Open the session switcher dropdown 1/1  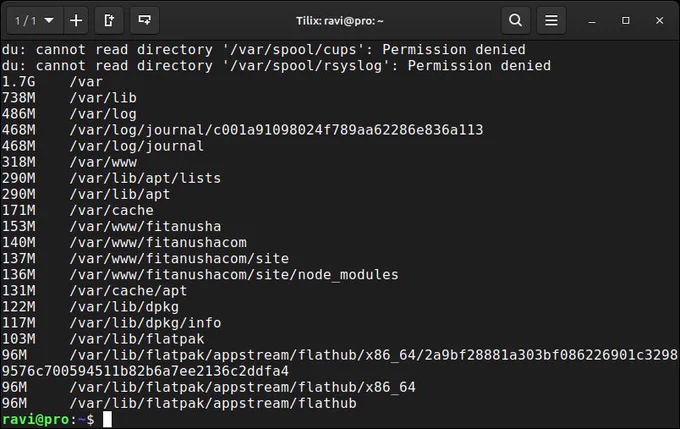35,20
